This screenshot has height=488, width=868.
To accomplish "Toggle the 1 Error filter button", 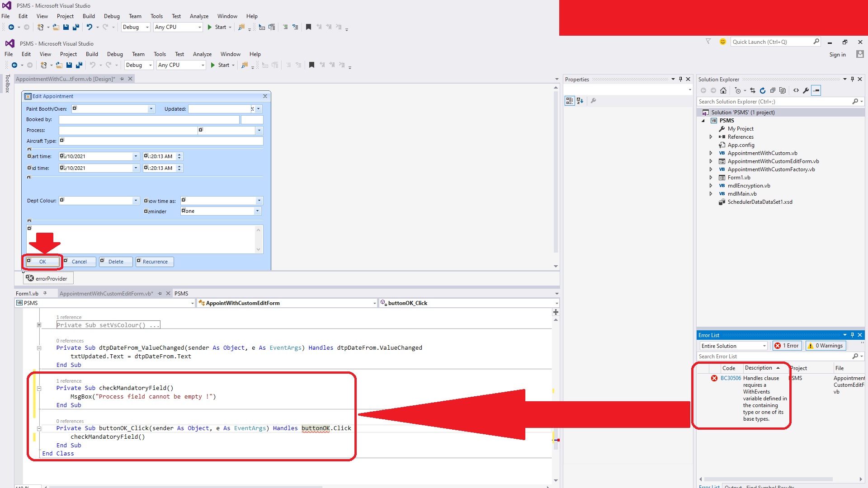I will click(x=787, y=346).
